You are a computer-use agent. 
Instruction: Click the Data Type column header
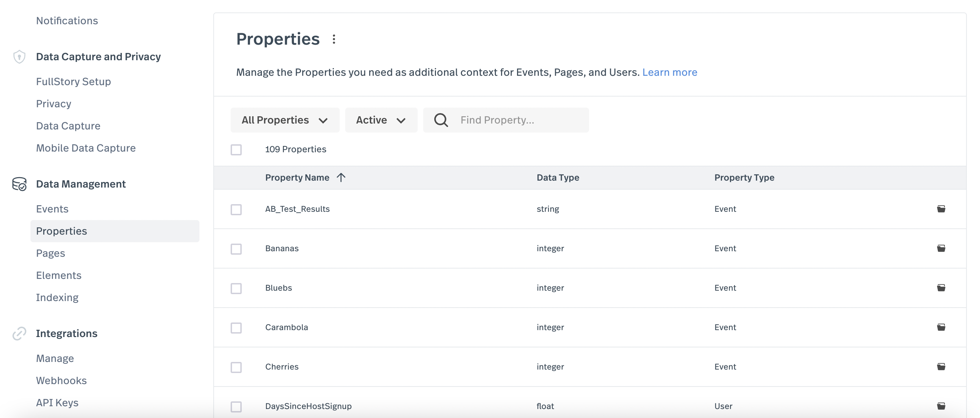[558, 178]
